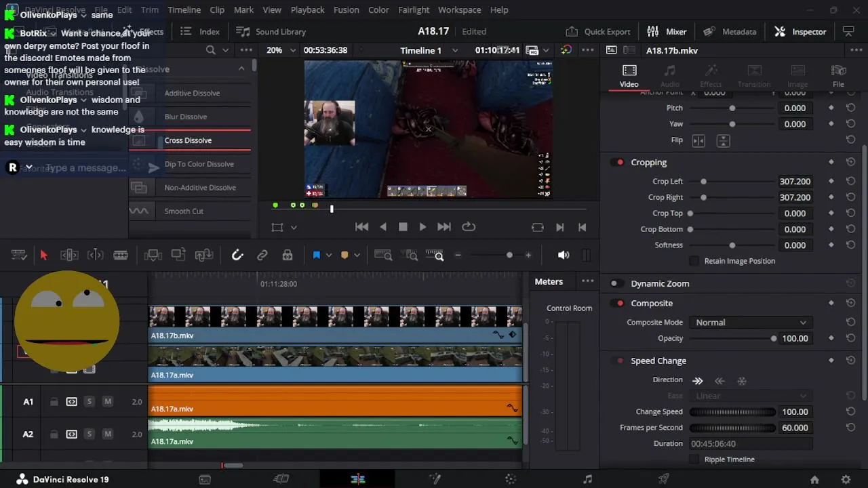Check the Retain Image Position checkbox
The height and width of the screenshot is (488, 868).
[x=694, y=261]
